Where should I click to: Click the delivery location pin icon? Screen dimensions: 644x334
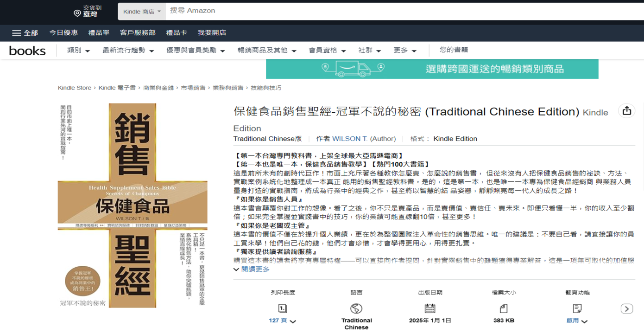[77, 13]
